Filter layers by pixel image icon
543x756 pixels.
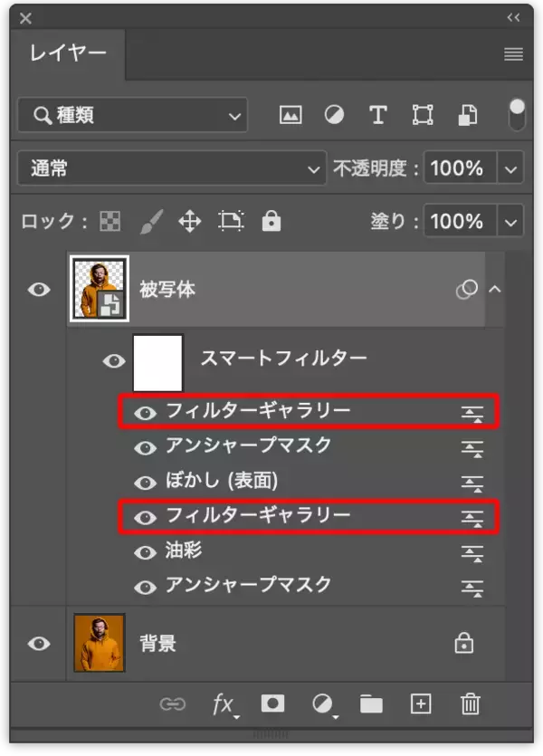click(291, 115)
